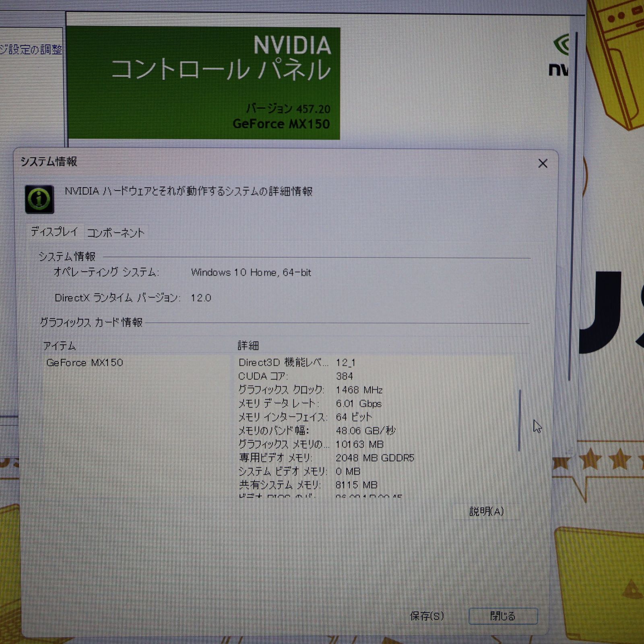Screen dimensions: 644x644
Task: Click the NVIDIA コントロール パネル banner
Action: click(x=204, y=83)
